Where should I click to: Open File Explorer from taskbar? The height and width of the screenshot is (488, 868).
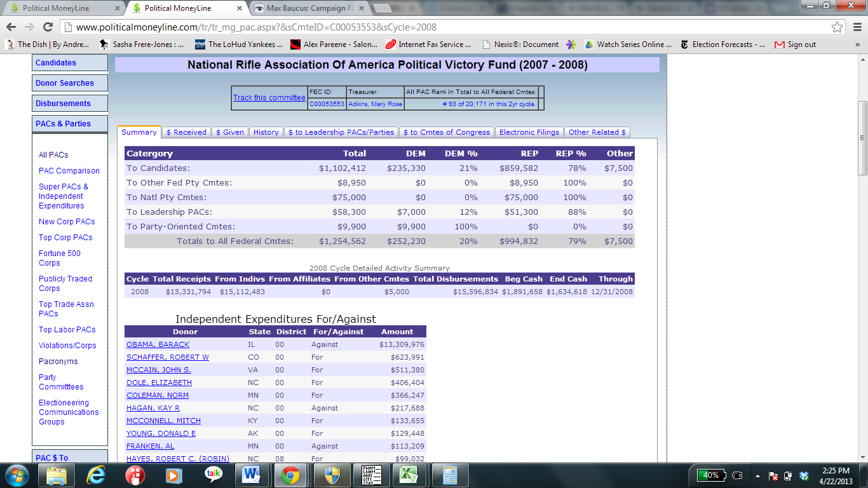57,475
